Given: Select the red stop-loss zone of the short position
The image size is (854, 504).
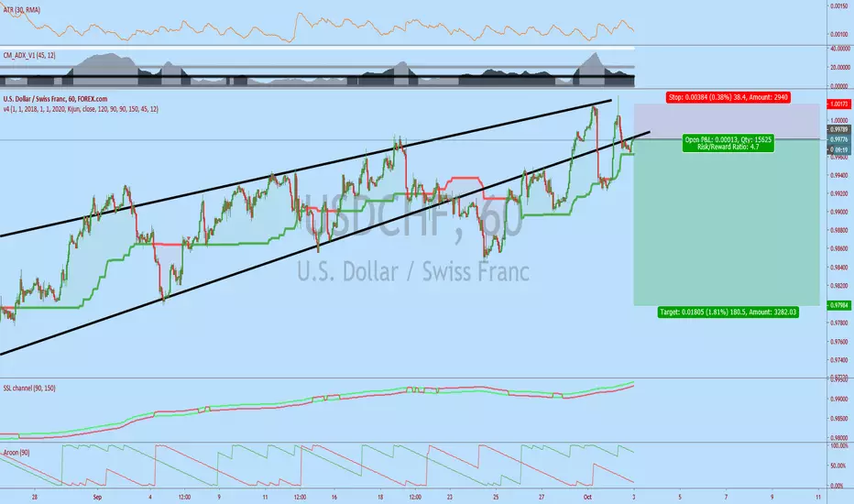Looking at the screenshot, I should click(727, 122).
